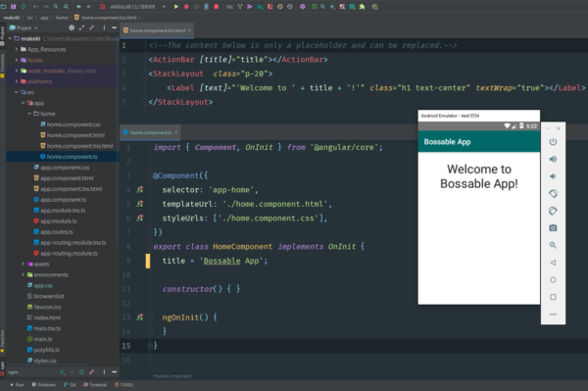Collapse the makeki root project node
Screen dimensions: 588x391
(10, 38)
